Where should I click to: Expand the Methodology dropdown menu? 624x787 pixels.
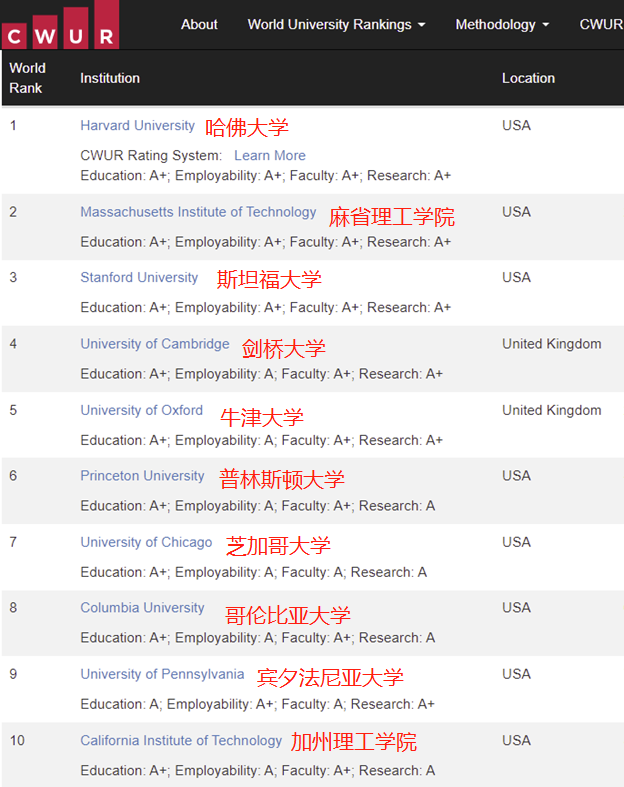click(x=502, y=25)
